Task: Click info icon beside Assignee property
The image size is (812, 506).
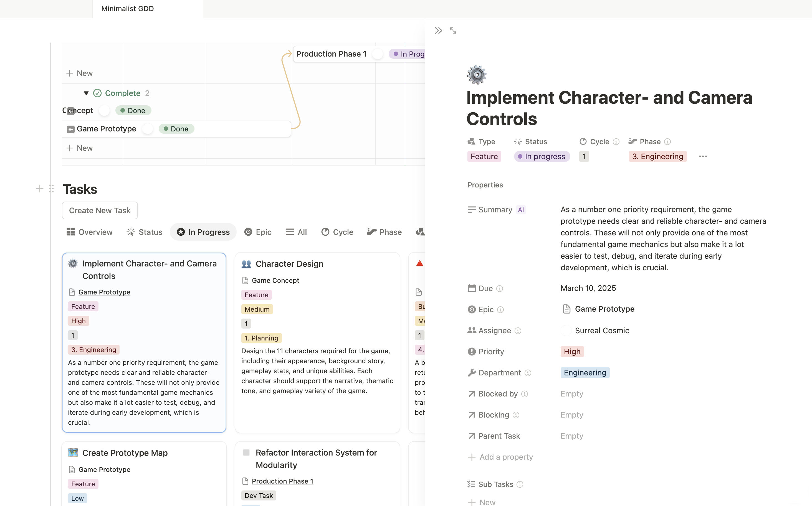Action: click(518, 331)
